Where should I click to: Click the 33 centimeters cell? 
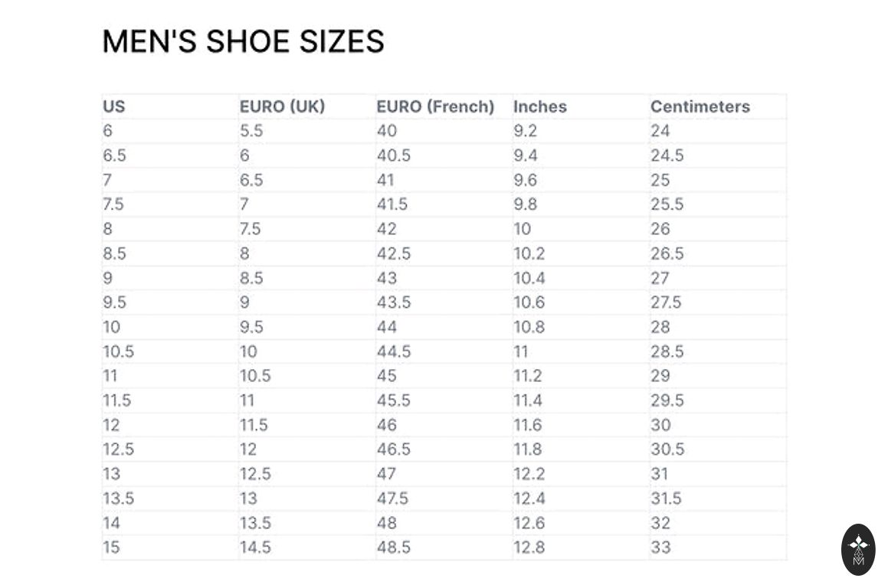(660, 547)
